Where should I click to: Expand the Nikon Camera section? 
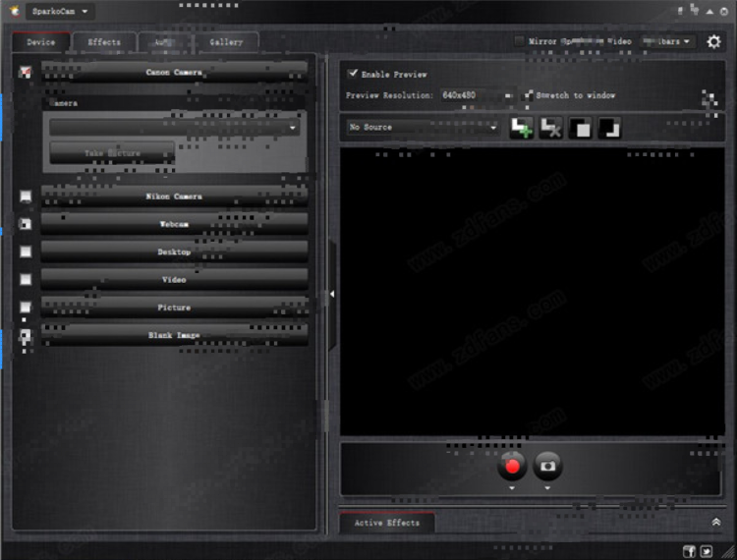(x=174, y=196)
